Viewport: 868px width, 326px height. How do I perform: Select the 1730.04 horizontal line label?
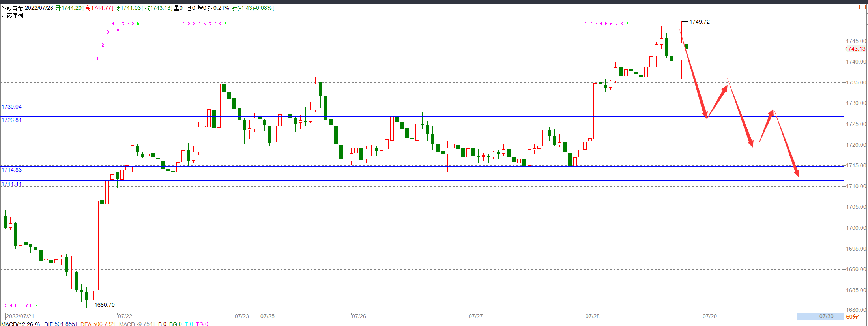(x=11, y=107)
